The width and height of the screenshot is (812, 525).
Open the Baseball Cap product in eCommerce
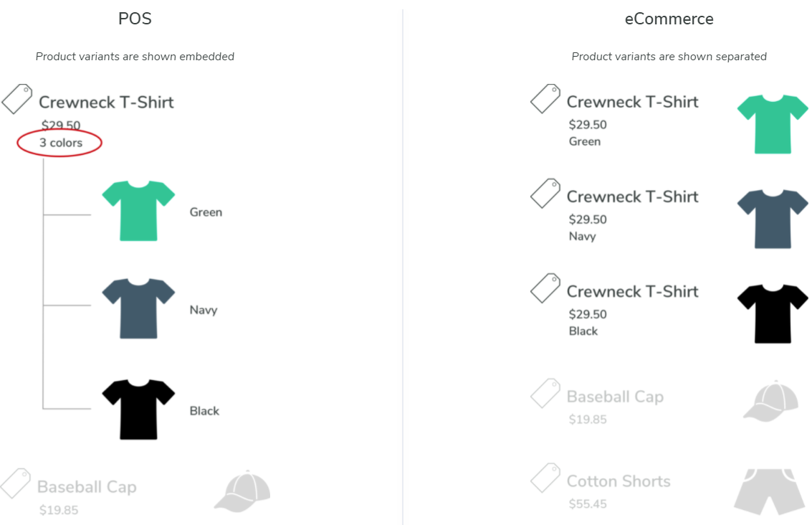615,397
